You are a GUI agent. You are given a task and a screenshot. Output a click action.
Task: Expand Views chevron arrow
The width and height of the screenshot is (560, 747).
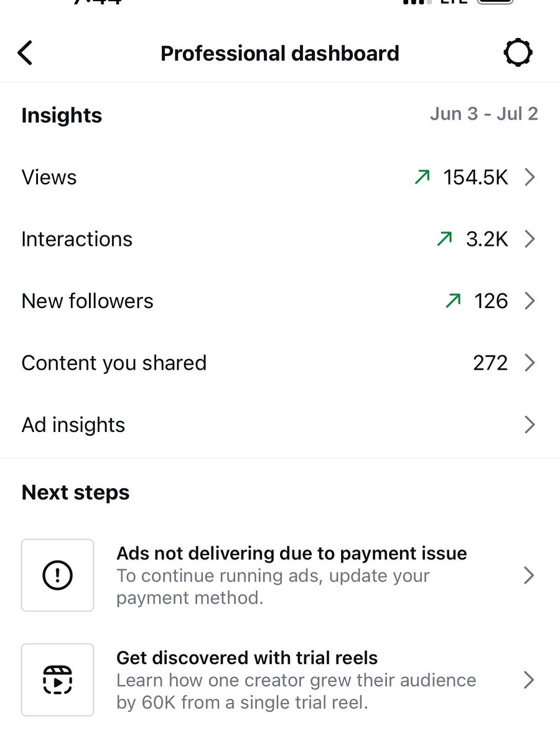click(x=530, y=177)
